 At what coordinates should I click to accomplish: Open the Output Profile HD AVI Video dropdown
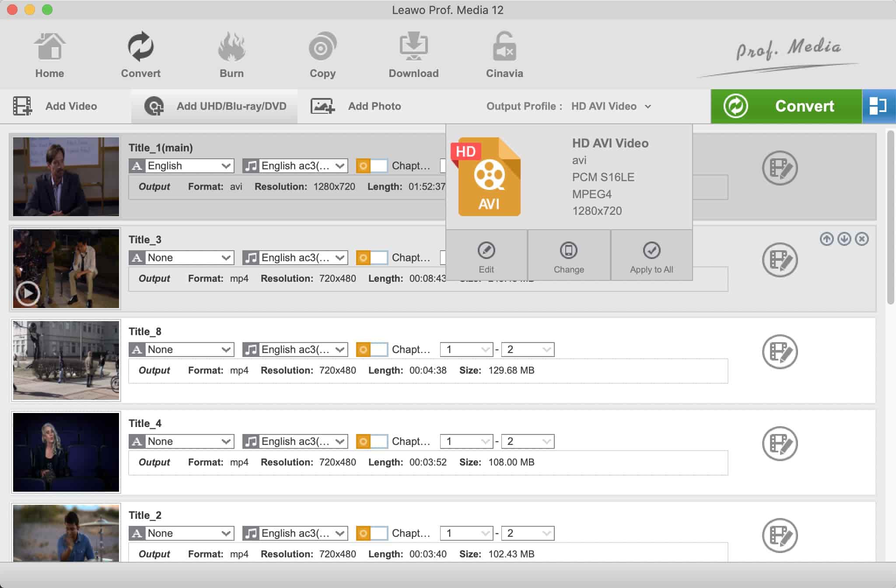click(x=611, y=106)
